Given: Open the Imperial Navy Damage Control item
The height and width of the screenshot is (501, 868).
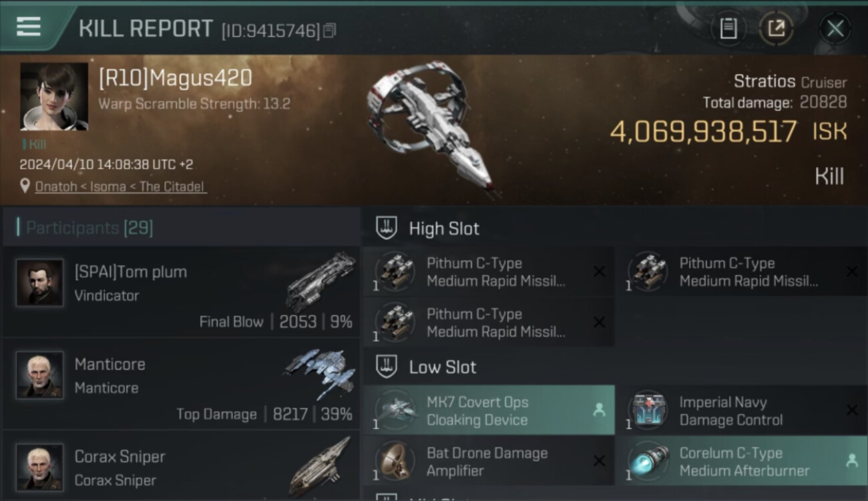Looking at the screenshot, I should (x=742, y=411).
